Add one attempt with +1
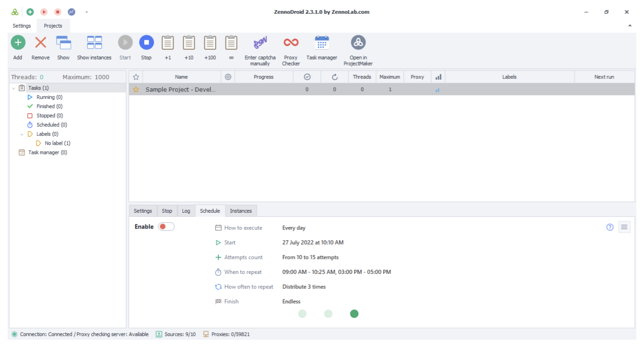Image resolution: width=644 pixels, height=354 pixels. (168, 48)
